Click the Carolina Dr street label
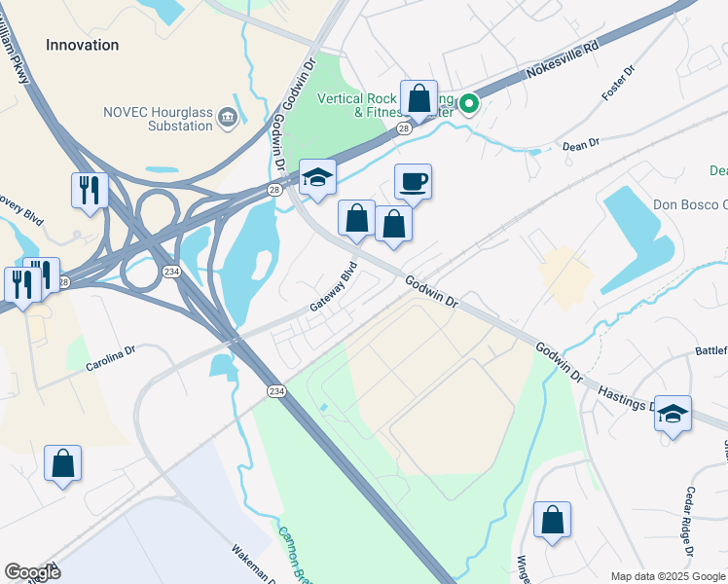 click(x=111, y=358)
